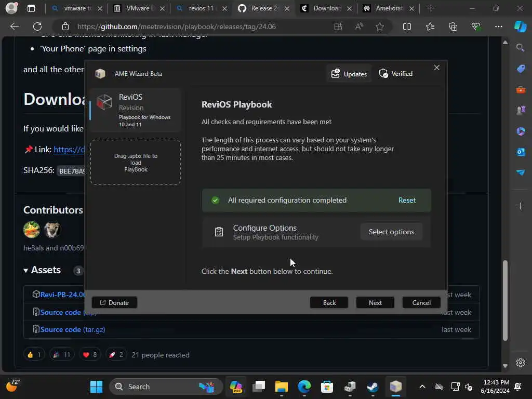
Task: Open the Edge sidebar shopping tag
Action: [x=521, y=69]
